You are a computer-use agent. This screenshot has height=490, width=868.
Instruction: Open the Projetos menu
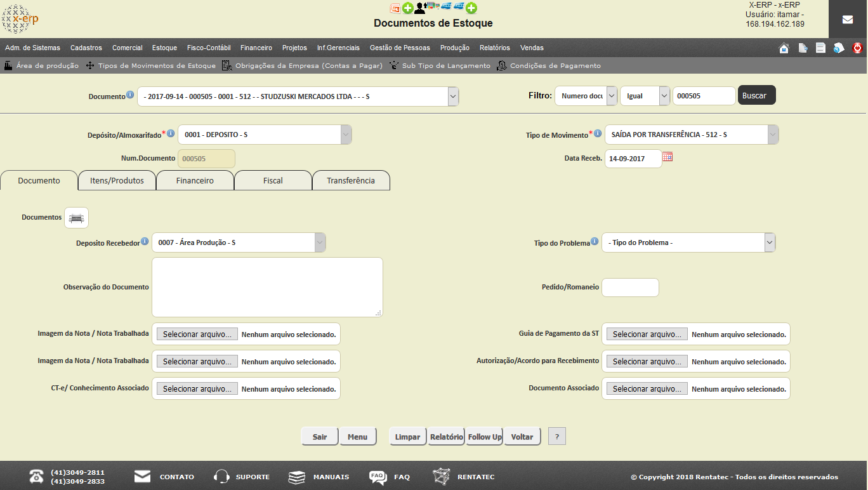coord(294,48)
